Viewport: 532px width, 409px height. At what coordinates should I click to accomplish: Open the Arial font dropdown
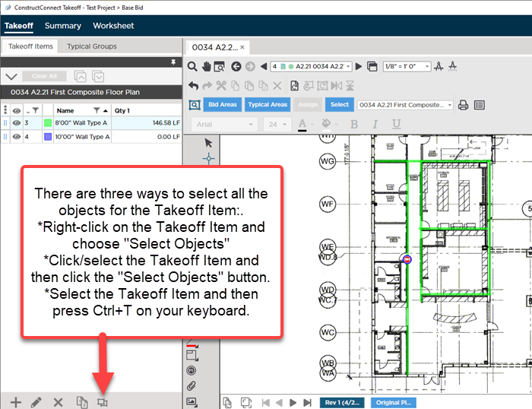tap(225, 125)
